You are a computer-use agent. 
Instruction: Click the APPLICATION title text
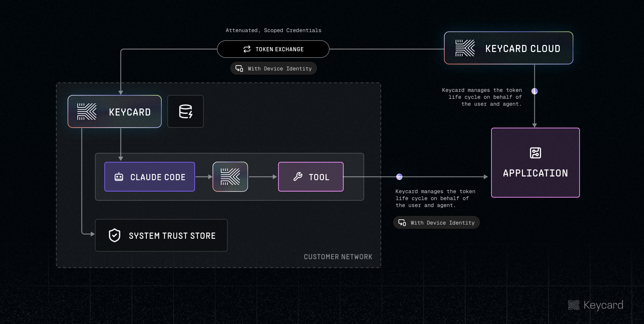pyautogui.click(x=535, y=173)
